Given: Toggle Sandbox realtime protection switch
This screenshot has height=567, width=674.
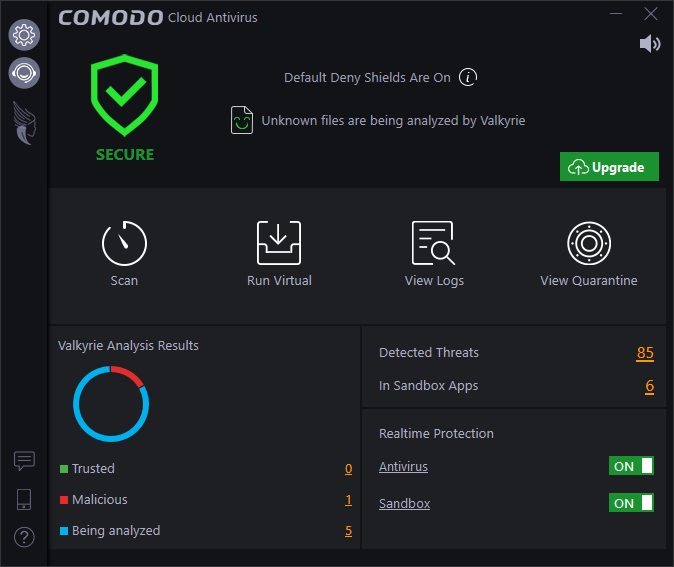Looking at the screenshot, I should 631,503.
